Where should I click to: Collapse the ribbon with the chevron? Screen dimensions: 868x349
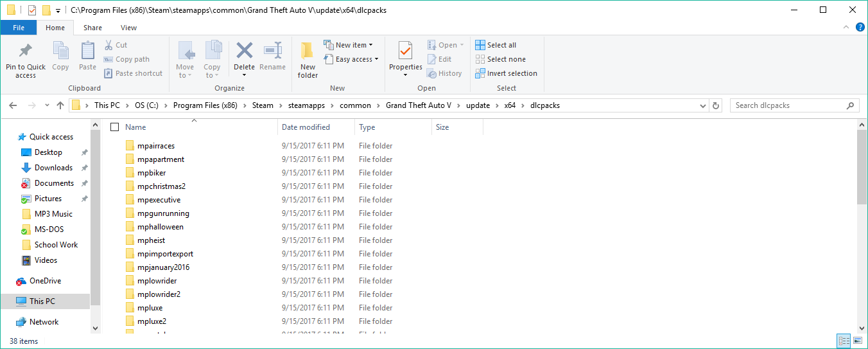point(844,28)
